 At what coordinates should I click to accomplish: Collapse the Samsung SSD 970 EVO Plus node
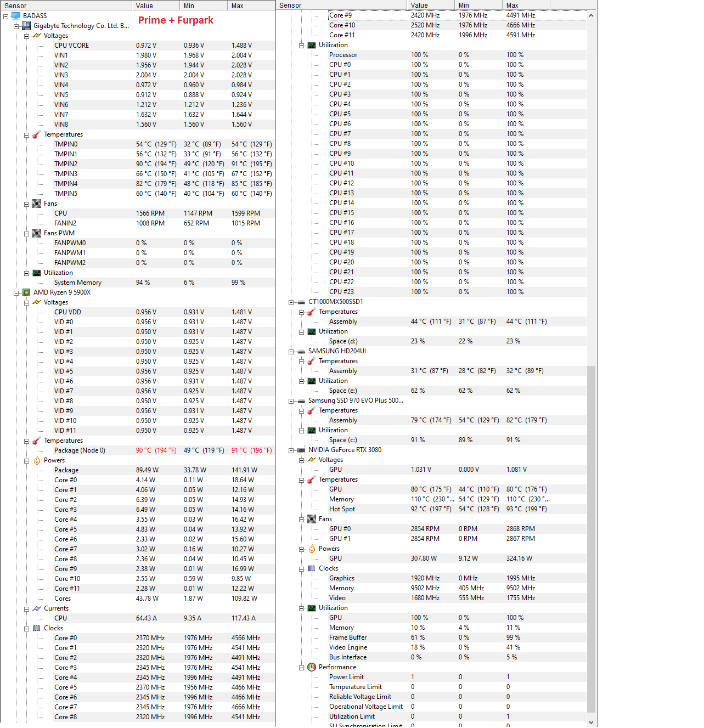point(291,401)
